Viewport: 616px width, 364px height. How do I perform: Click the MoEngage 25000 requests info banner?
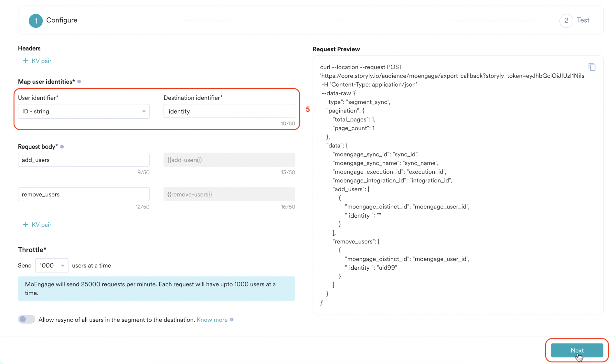pyautogui.click(x=156, y=289)
